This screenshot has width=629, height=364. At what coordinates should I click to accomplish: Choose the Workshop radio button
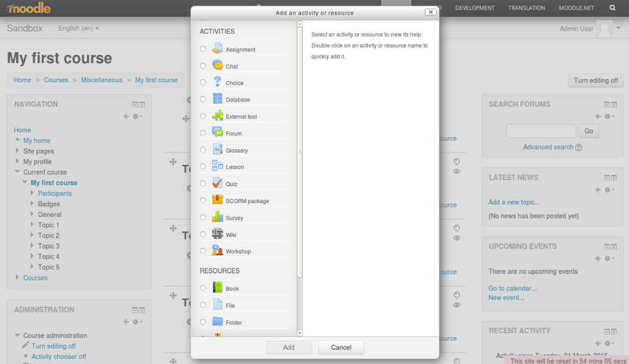point(203,250)
